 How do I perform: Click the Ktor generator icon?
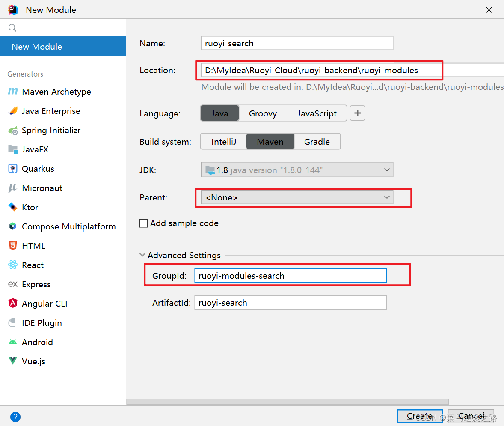pos(13,207)
